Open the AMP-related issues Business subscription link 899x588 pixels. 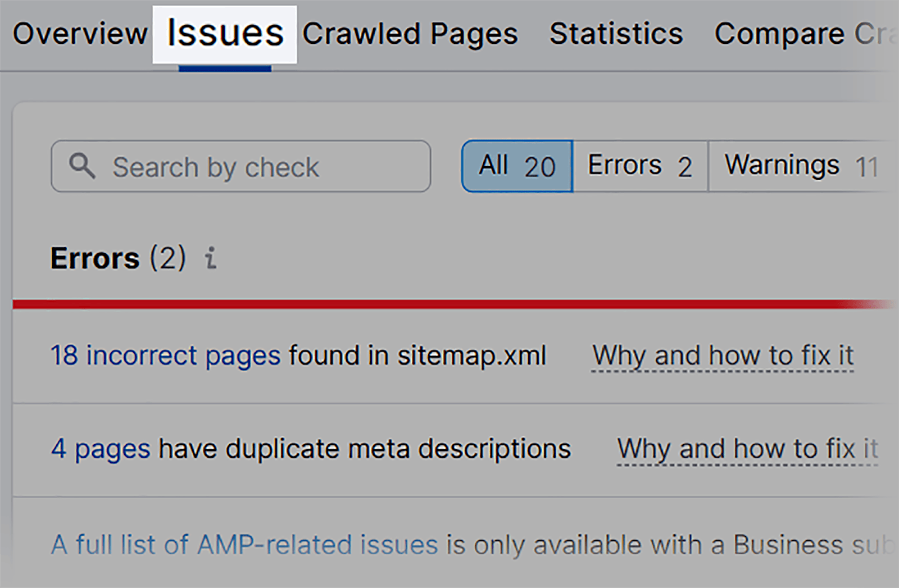pos(243,544)
